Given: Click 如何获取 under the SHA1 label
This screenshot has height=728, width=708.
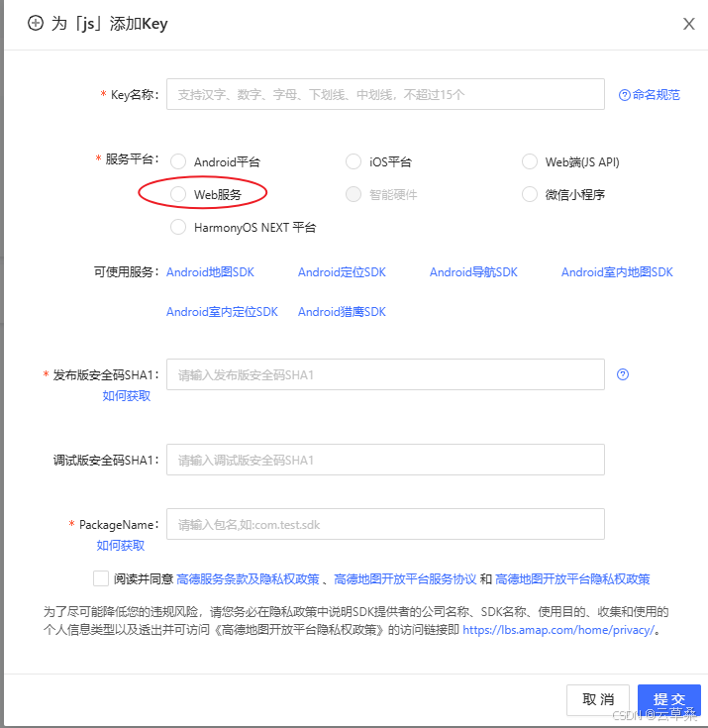Looking at the screenshot, I should coord(127,395).
